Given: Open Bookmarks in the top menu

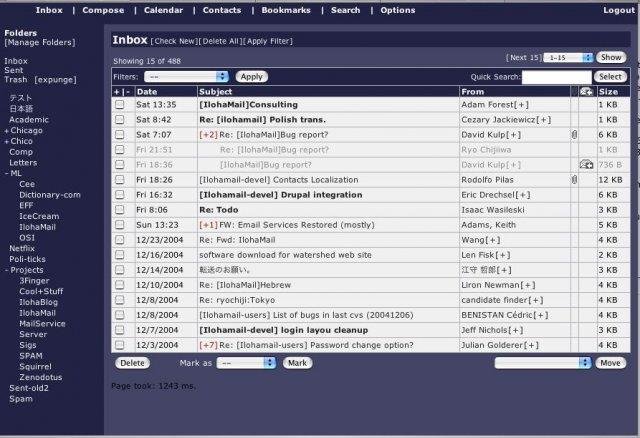Looking at the screenshot, I should (x=286, y=10).
